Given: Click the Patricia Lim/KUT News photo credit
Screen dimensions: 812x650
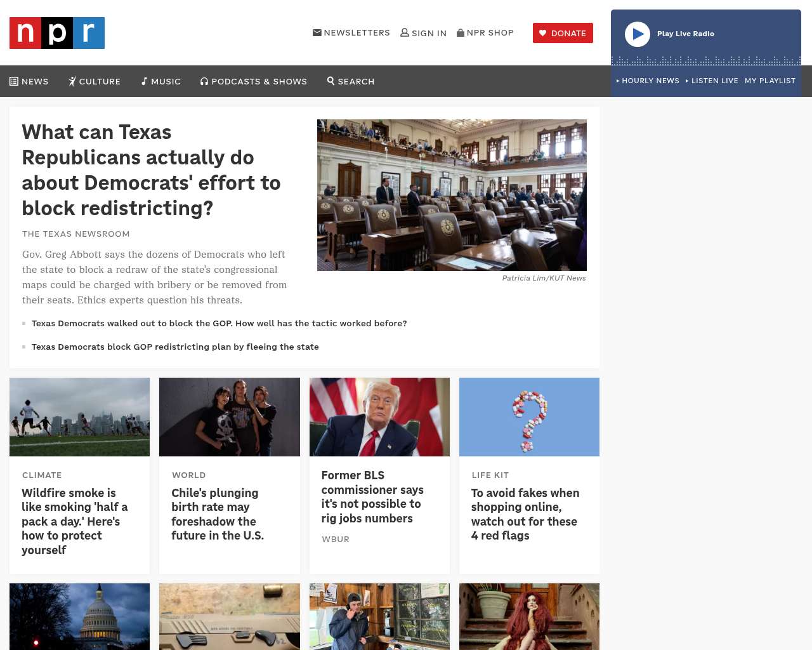Looking at the screenshot, I should coord(544,278).
